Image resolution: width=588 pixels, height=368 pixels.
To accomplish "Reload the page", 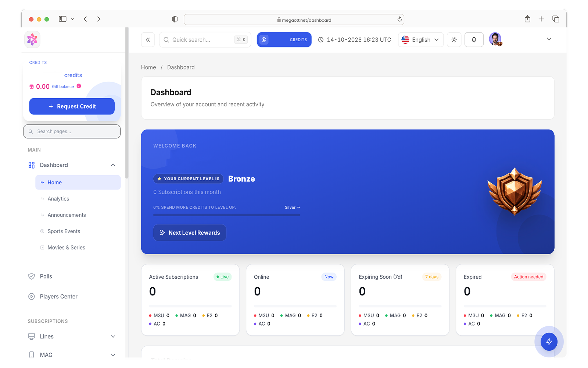I will pyautogui.click(x=399, y=19).
